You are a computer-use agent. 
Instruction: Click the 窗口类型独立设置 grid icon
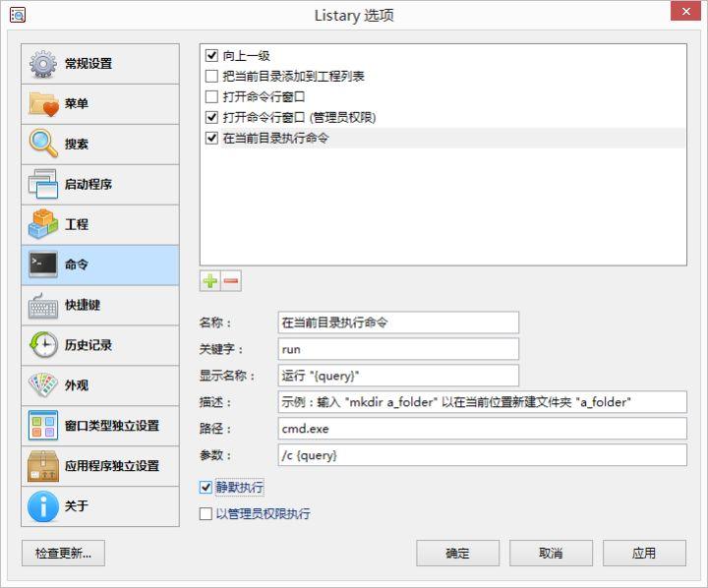[x=43, y=425]
